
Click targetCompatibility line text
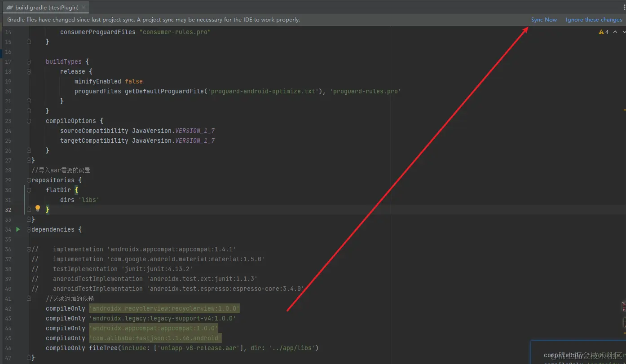(137, 140)
